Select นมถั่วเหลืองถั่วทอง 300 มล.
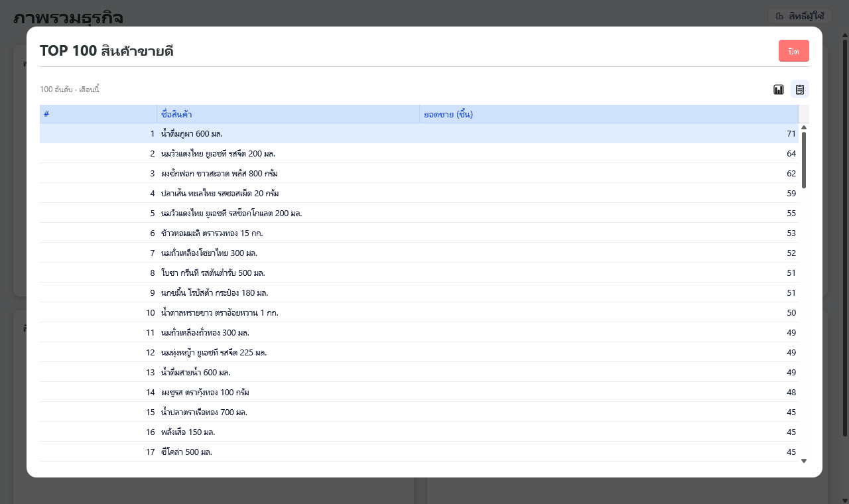Screen dimensions: 849x504 click(x=205, y=333)
